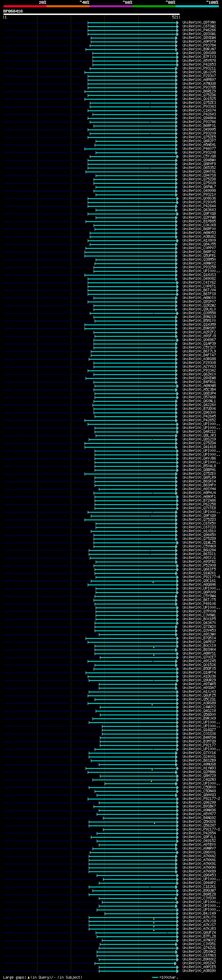Select the UniRef100_Q6R2P7 entry
Screen dimensions: 222x980
point(199,141)
